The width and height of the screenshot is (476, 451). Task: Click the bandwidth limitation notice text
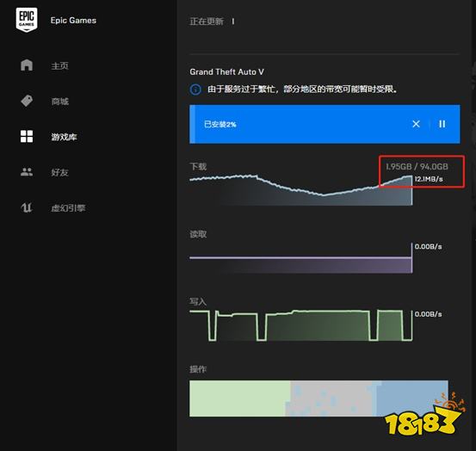pyautogui.click(x=303, y=90)
